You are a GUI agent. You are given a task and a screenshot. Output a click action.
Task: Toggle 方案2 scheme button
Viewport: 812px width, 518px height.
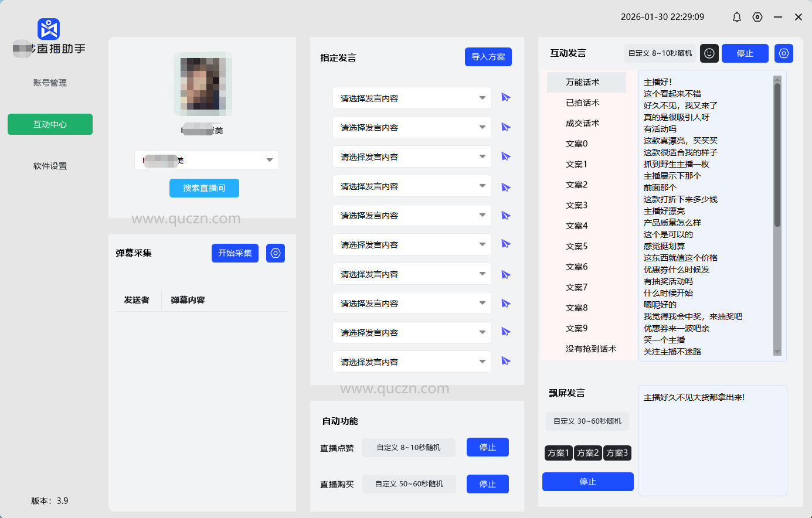587,453
